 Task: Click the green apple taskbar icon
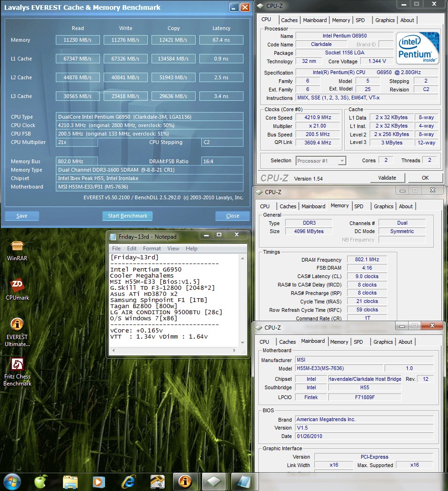(41, 482)
